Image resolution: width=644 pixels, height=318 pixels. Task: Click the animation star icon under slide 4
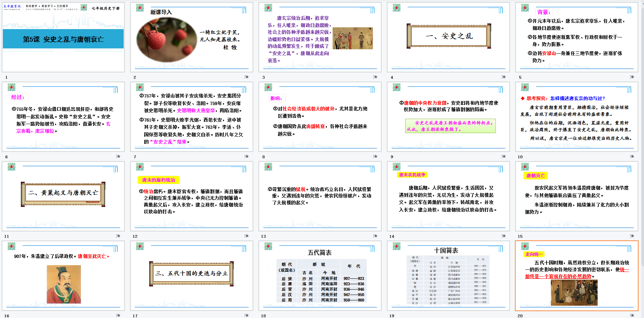(503, 77)
